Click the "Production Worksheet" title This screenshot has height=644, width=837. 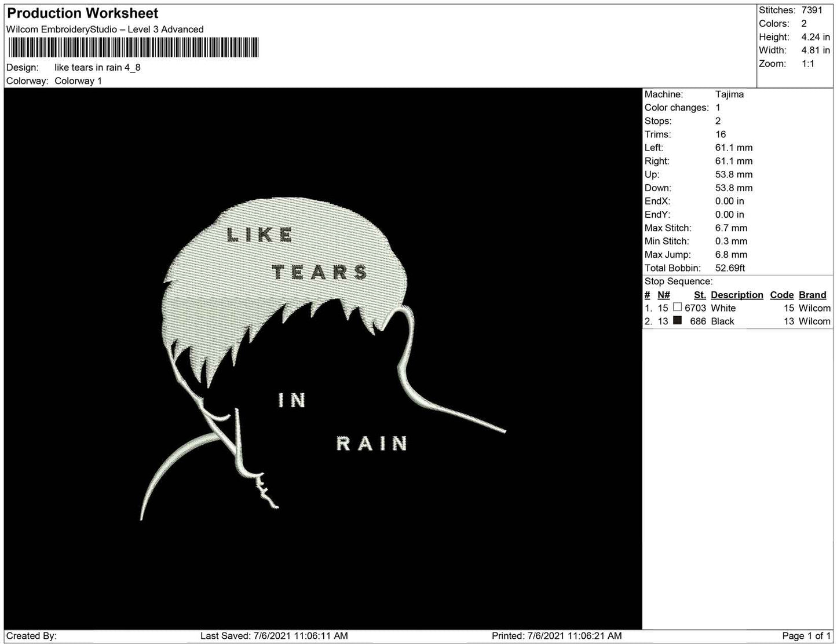[x=82, y=13]
